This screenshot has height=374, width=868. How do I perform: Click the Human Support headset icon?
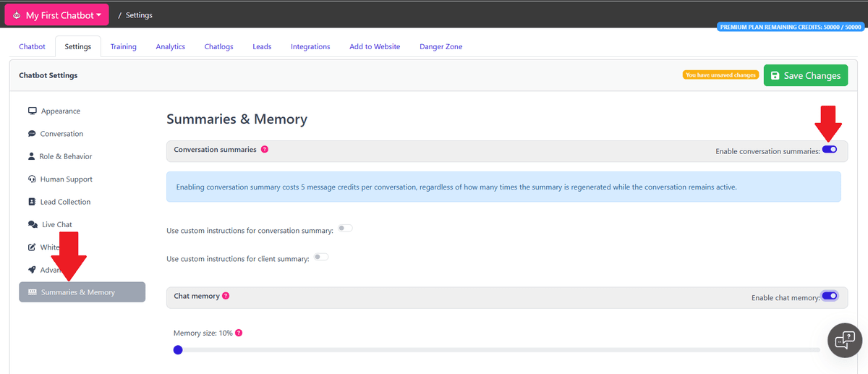[32, 179]
